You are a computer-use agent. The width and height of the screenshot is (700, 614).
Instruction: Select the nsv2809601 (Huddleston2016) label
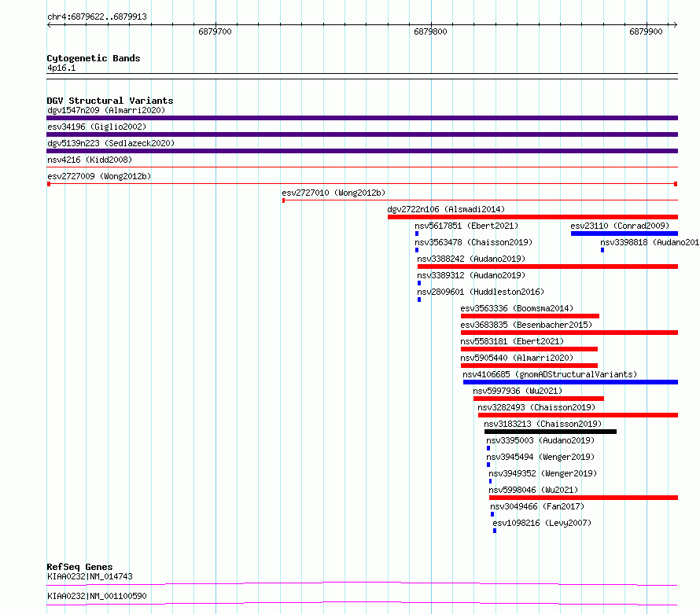click(x=481, y=292)
